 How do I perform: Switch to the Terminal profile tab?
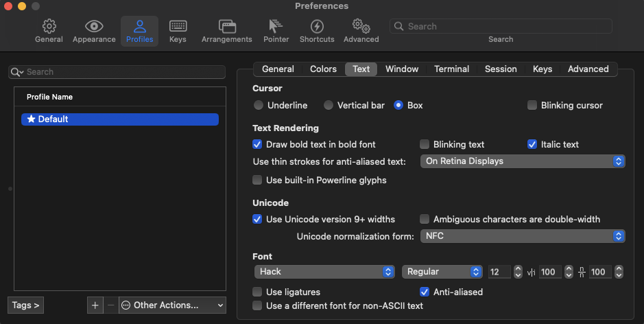[451, 69]
